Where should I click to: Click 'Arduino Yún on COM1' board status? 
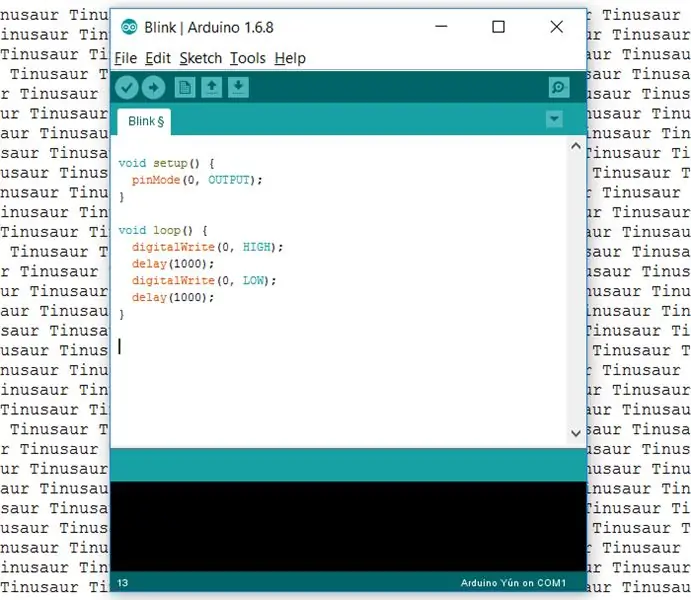tap(513, 583)
